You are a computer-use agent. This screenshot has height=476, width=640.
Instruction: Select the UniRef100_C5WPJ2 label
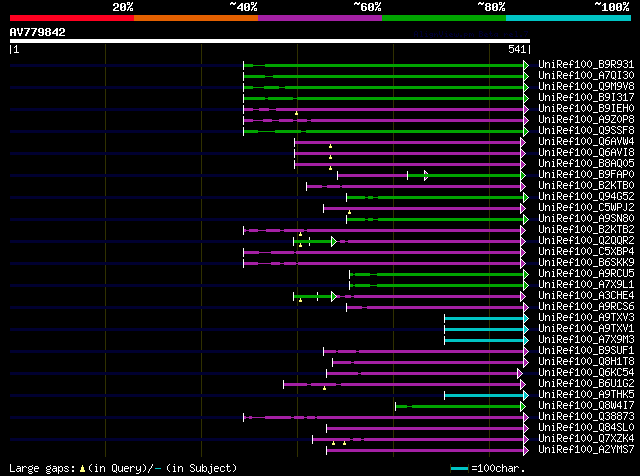(x=586, y=208)
